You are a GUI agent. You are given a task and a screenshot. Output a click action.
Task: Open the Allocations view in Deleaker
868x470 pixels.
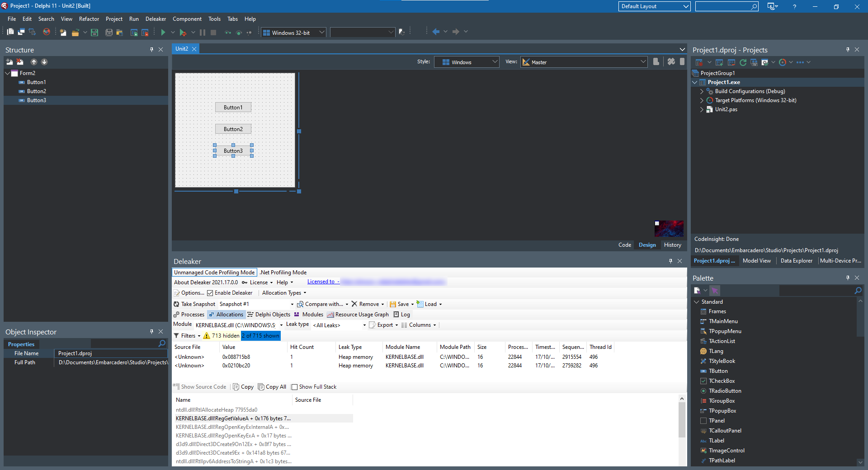coord(226,314)
